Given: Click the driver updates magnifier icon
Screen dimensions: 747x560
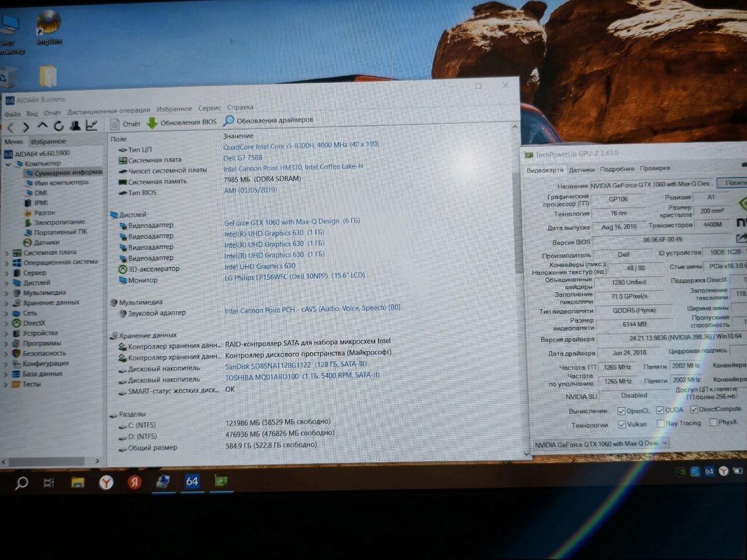Looking at the screenshot, I should [x=229, y=121].
